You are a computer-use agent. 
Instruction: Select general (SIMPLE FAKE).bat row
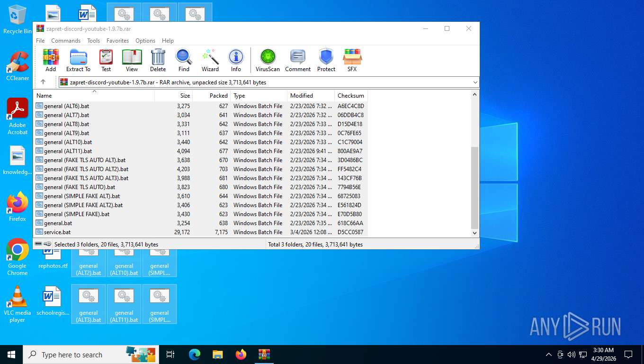click(201, 214)
